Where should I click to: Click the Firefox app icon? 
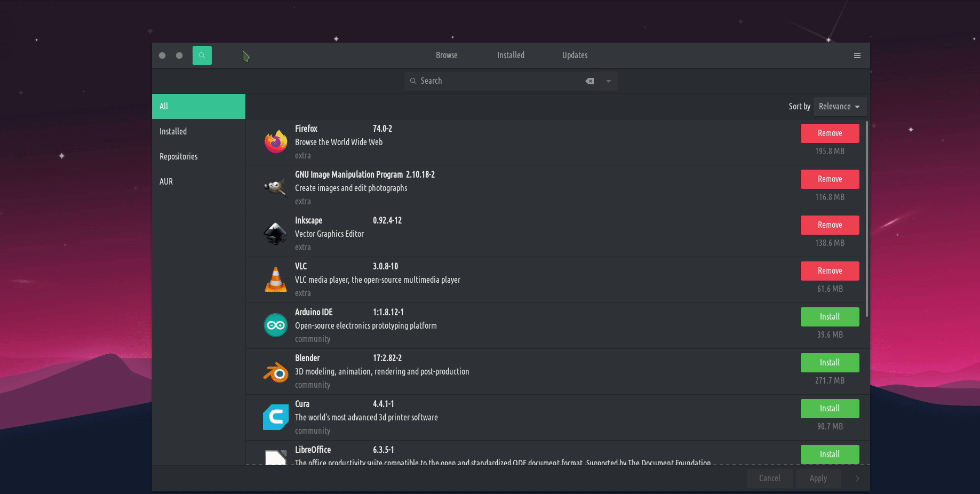(x=276, y=142)
